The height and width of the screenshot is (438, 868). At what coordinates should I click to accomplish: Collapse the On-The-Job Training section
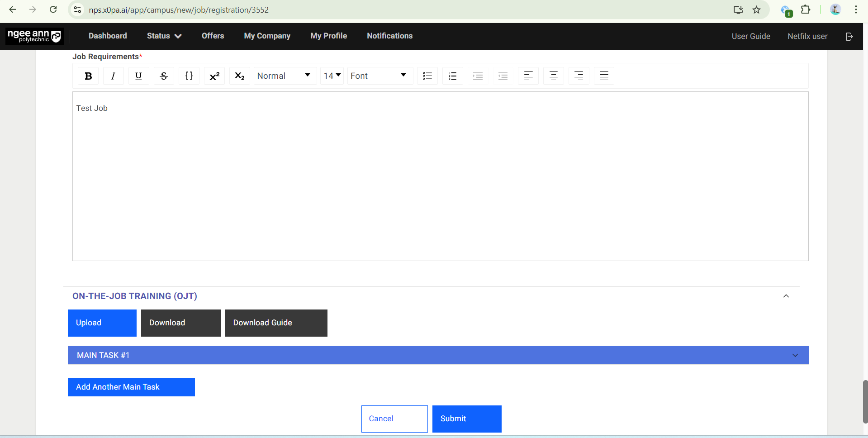(786, 296)
